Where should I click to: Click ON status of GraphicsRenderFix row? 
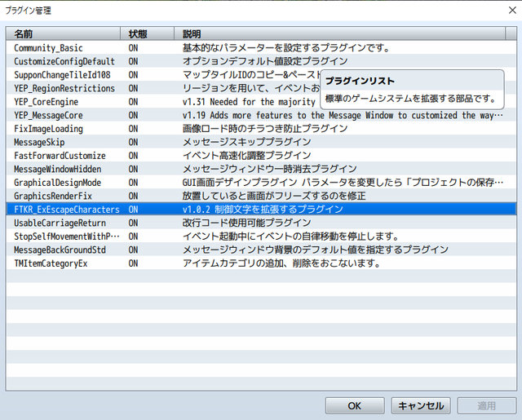133,196
